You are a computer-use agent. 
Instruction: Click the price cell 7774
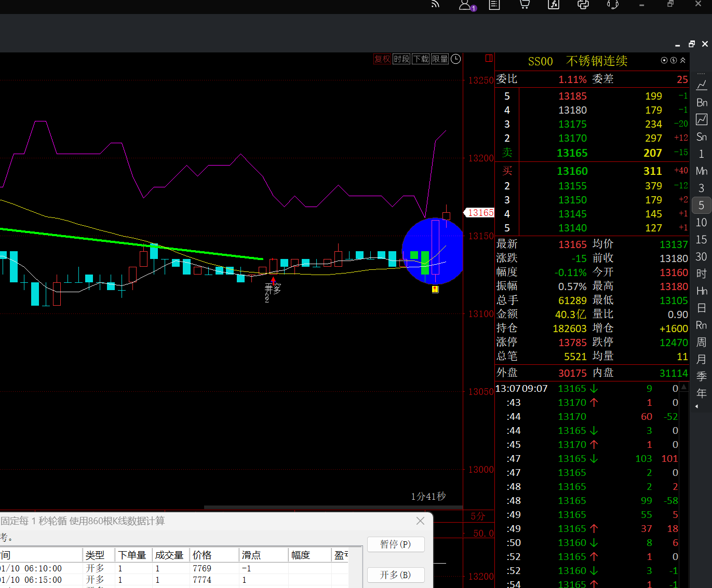pyautogui.click(x=202, y=580)
